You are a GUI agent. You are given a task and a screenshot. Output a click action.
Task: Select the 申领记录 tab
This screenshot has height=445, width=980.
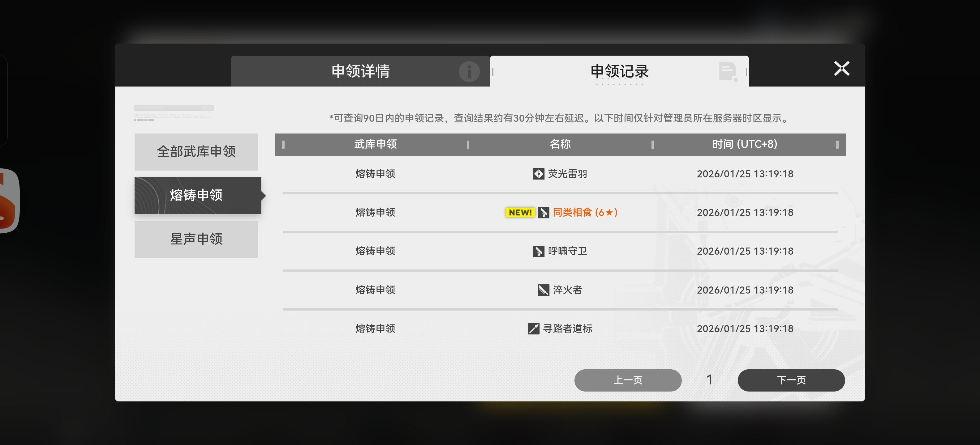(x=619, y=71)
